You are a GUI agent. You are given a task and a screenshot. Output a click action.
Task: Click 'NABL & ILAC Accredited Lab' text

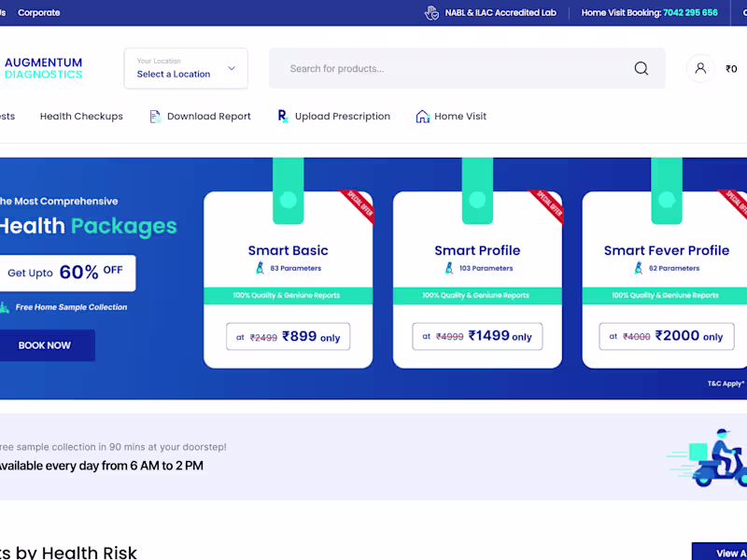tap(500, 13)
